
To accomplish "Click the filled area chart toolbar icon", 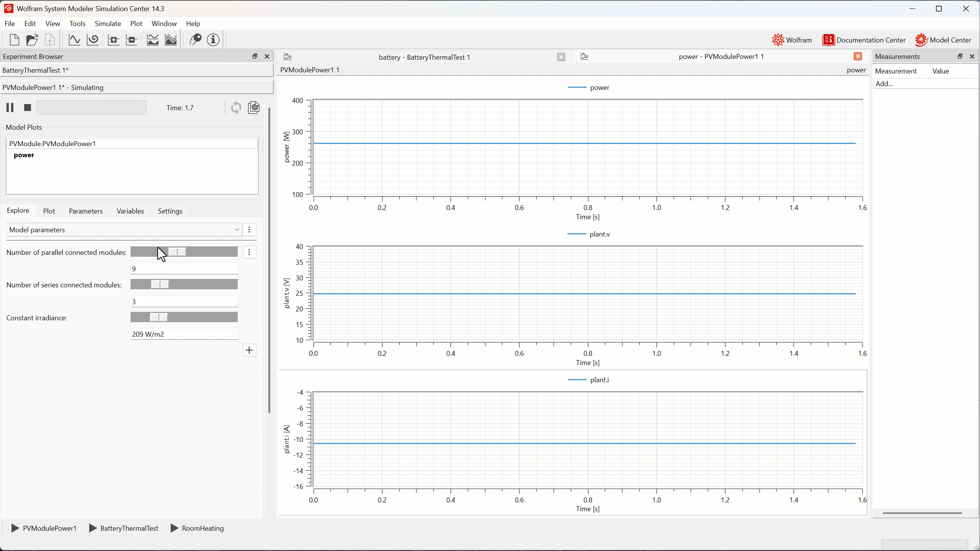I will (171, 40).
